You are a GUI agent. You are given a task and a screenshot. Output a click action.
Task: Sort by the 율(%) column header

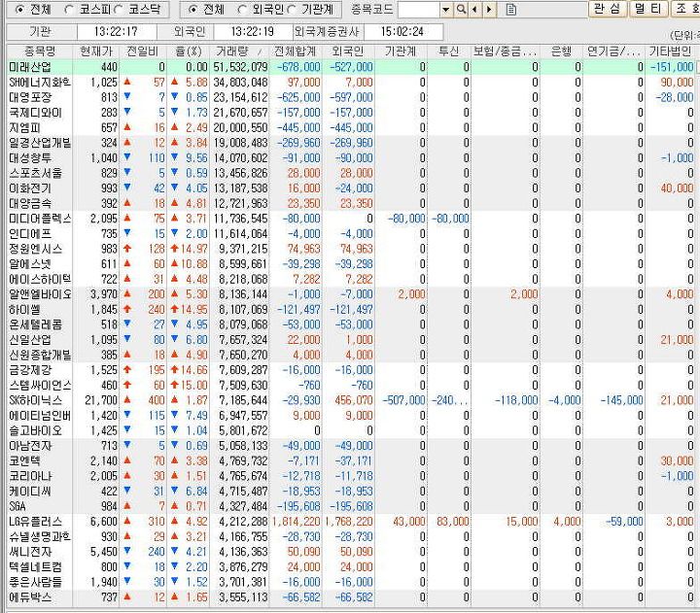click(x=188, y=51)
